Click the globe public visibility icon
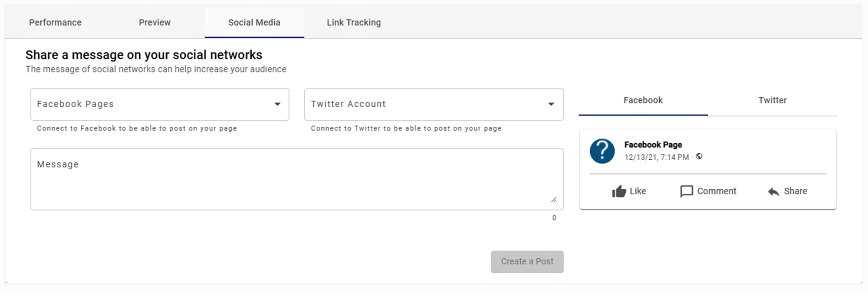The height and width of the screenshot is (293, 868). pos(699,157)
